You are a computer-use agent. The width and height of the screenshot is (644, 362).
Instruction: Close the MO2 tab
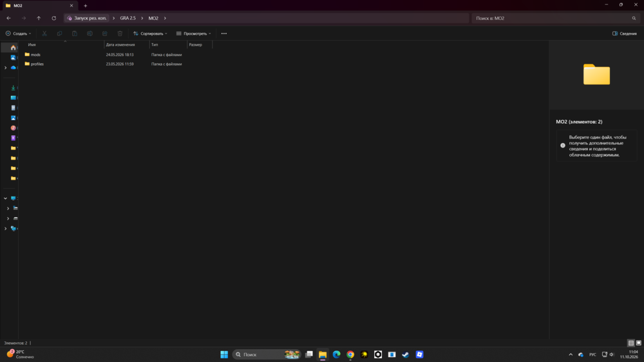[71, 6]
